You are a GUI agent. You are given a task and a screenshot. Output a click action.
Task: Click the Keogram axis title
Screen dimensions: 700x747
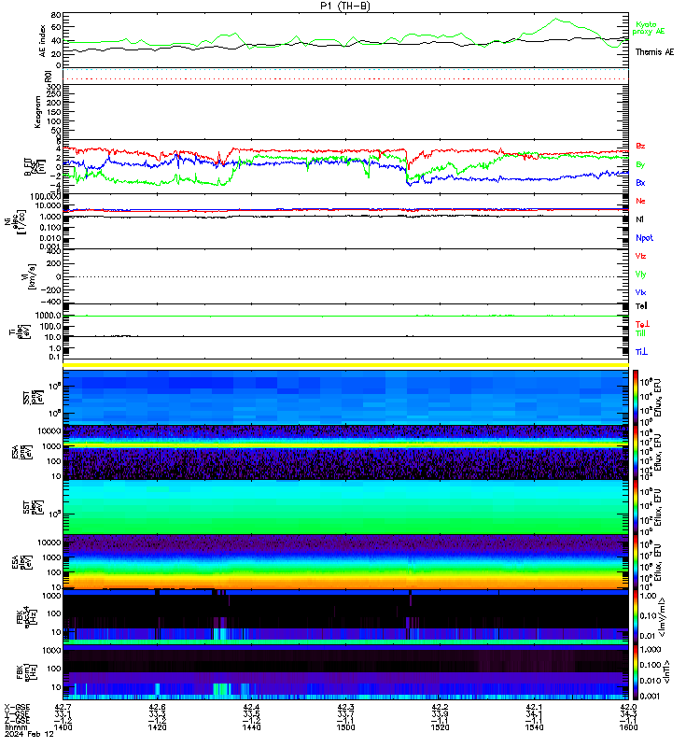[x=37, y=112]
